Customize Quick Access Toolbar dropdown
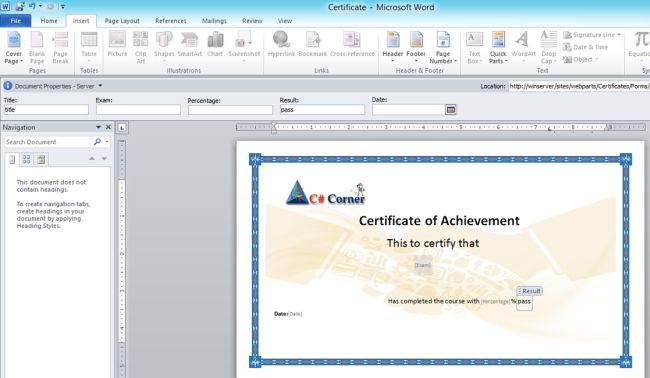650x378 pixels. pyautogui.click(x=63, y=6)
